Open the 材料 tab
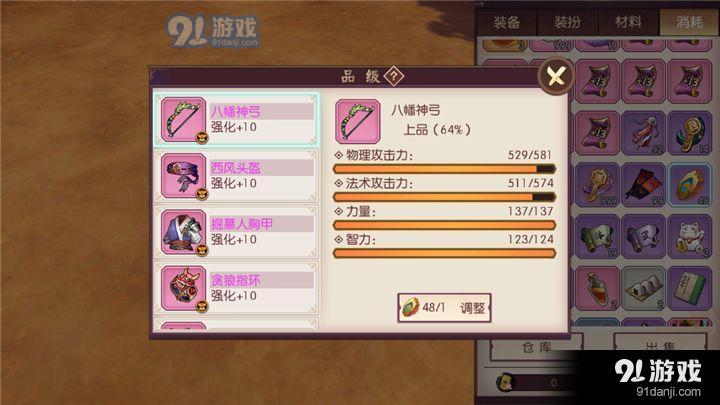This screenshot has width=720, height=405. pos(628,22)
